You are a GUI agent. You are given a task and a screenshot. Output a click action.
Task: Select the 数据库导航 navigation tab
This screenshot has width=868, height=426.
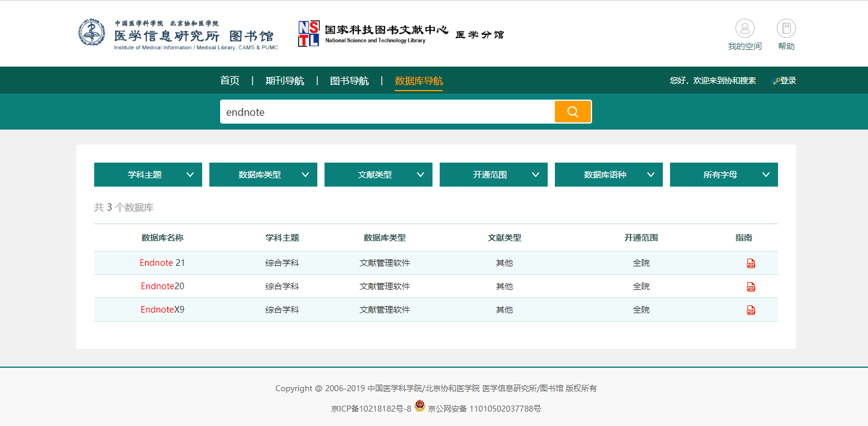tap(419, 80)
